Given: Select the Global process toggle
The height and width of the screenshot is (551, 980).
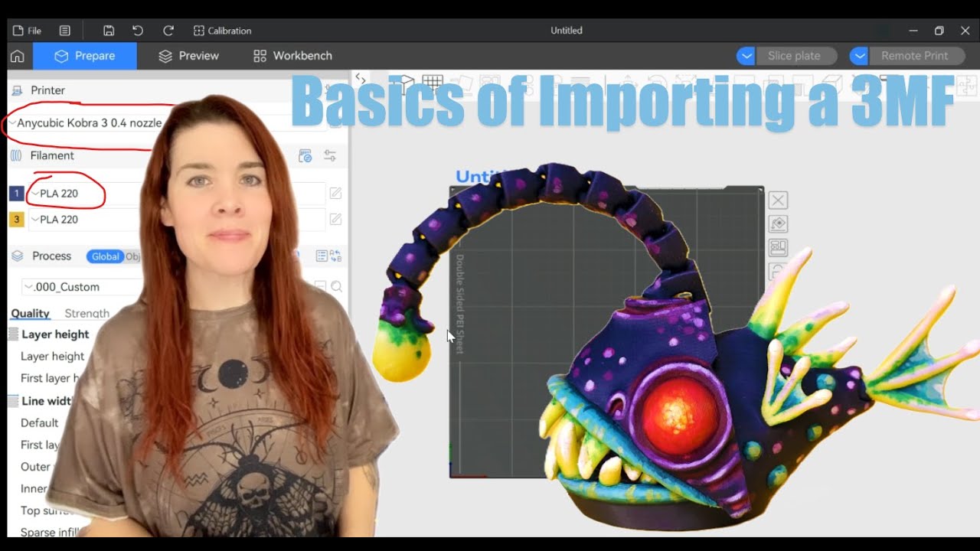Looking at the screenshot, I should click(105, 256).
